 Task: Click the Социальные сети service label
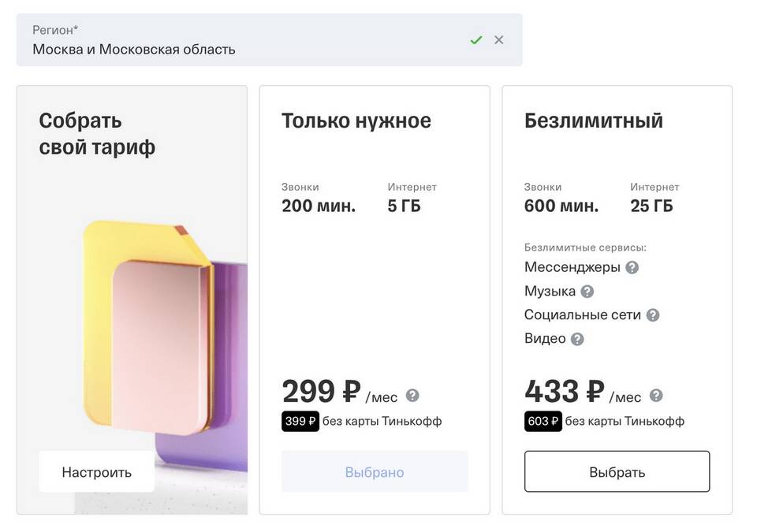(583, 314)
